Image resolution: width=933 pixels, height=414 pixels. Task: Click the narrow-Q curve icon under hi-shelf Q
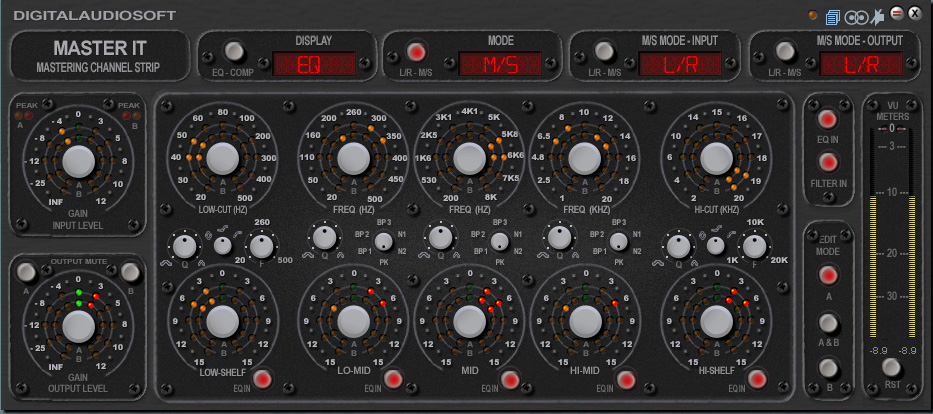[695, 262]
